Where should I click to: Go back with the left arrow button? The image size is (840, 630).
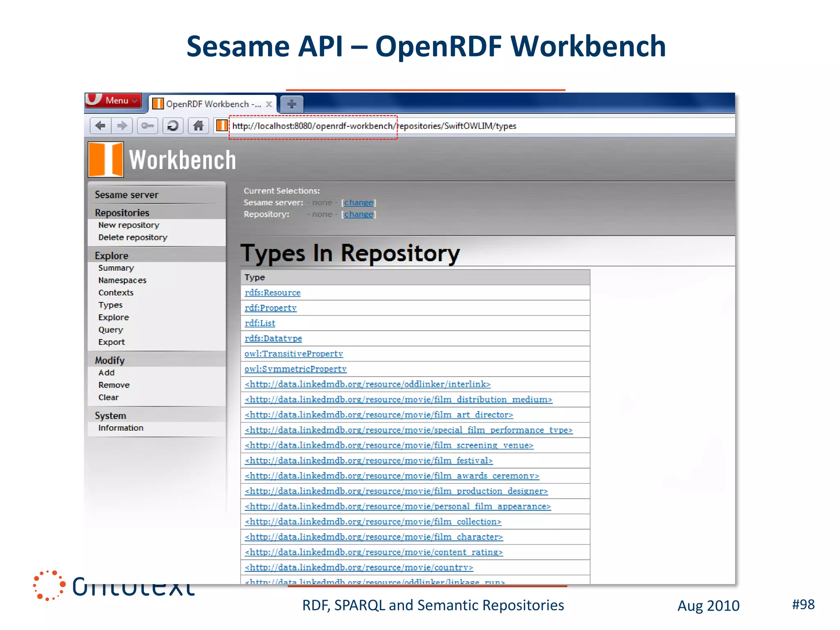point(100,126)
